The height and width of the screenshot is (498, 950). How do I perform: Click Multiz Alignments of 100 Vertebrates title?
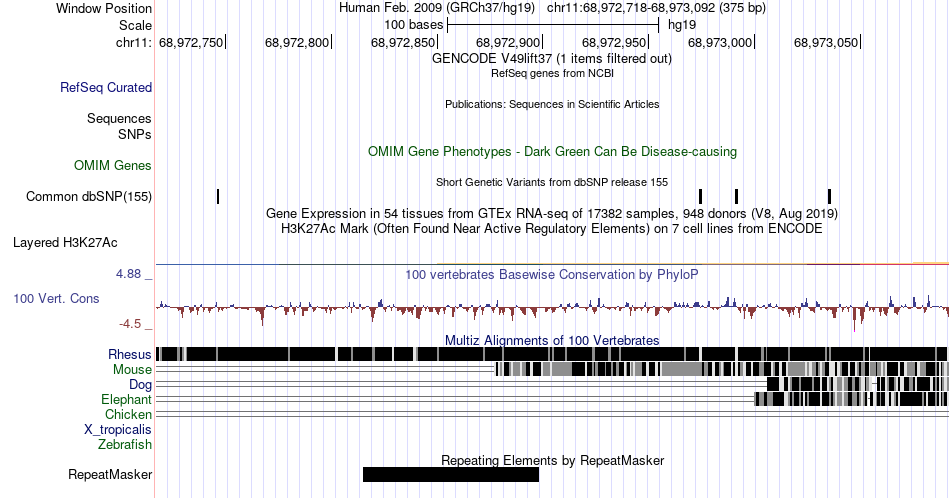552,340
